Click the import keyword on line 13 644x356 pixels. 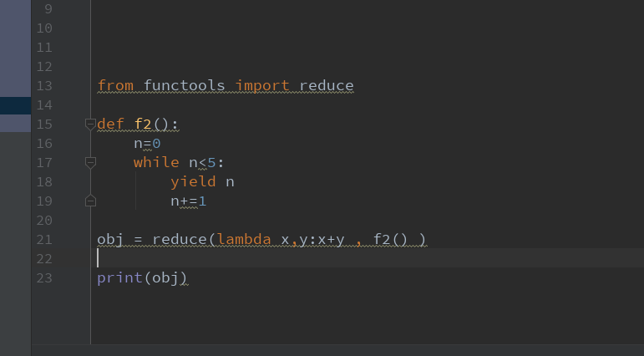262,86
